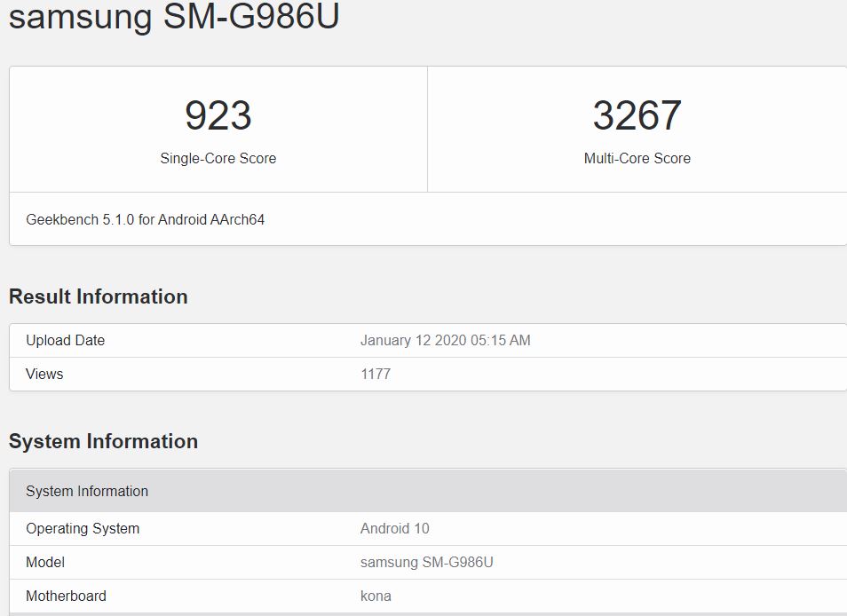This screenshot has width=847, height=616.
Task: Click the Views row label
Action: pyautogui.click(x=44, y=374)
